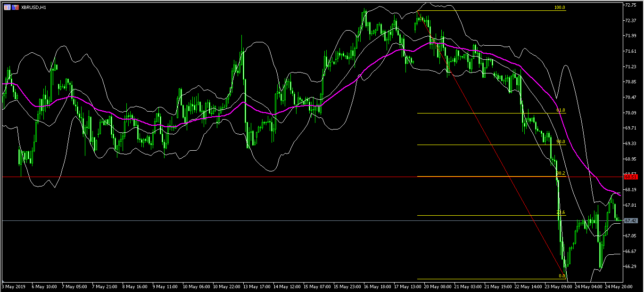Click the 72.37 price scale value
This screenshot has width=644, height=292.
(631, 20)
